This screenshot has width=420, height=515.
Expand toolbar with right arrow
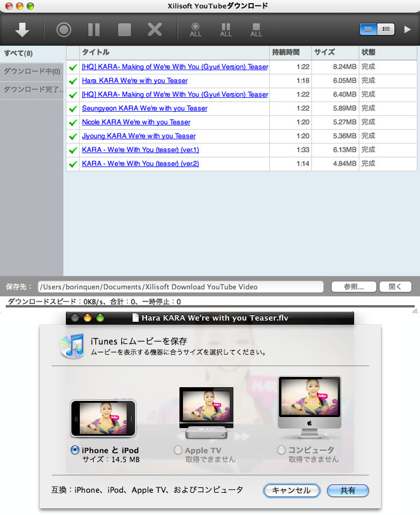tap(407, 29)
